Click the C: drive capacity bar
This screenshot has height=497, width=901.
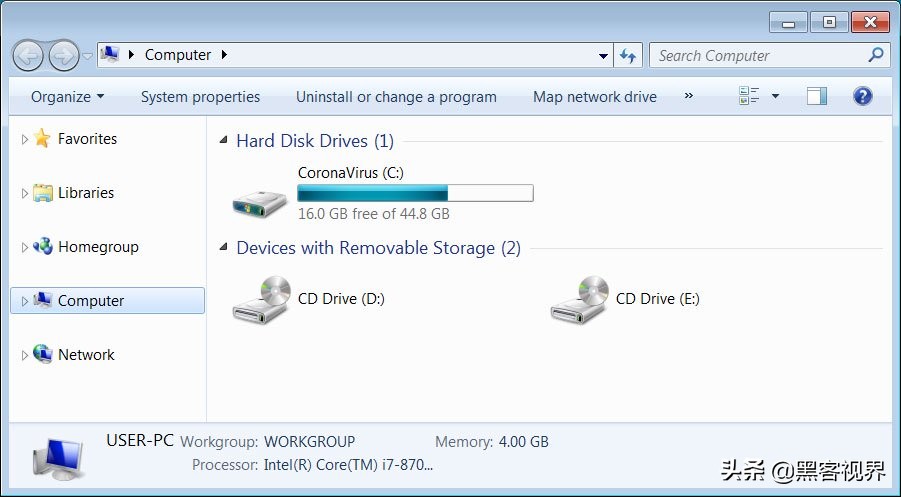pos(415,193)
